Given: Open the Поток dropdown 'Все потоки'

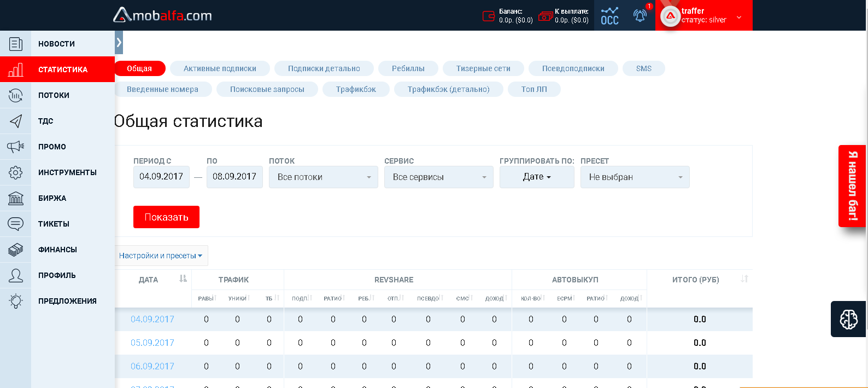Looking at the screenshot, I should pos(323,177).
